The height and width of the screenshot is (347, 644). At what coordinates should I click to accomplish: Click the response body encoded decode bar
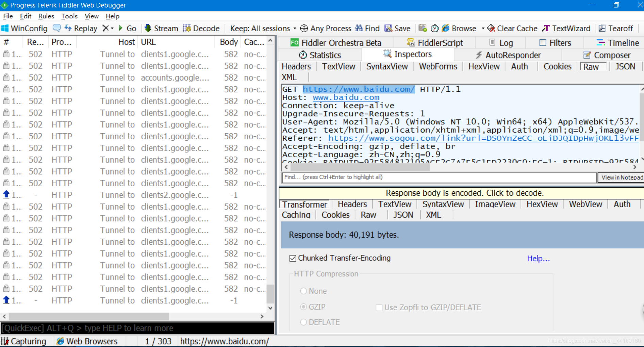tap(462, 193)
